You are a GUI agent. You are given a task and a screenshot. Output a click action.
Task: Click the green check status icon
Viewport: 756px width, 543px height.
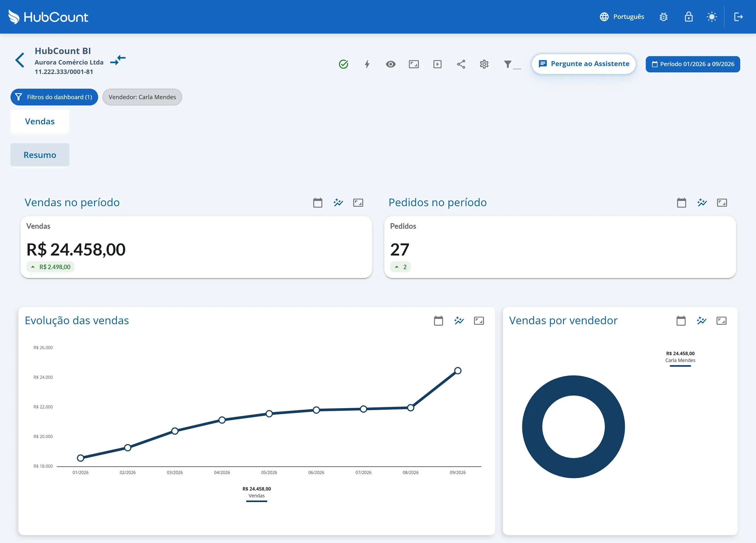point(343,64)
